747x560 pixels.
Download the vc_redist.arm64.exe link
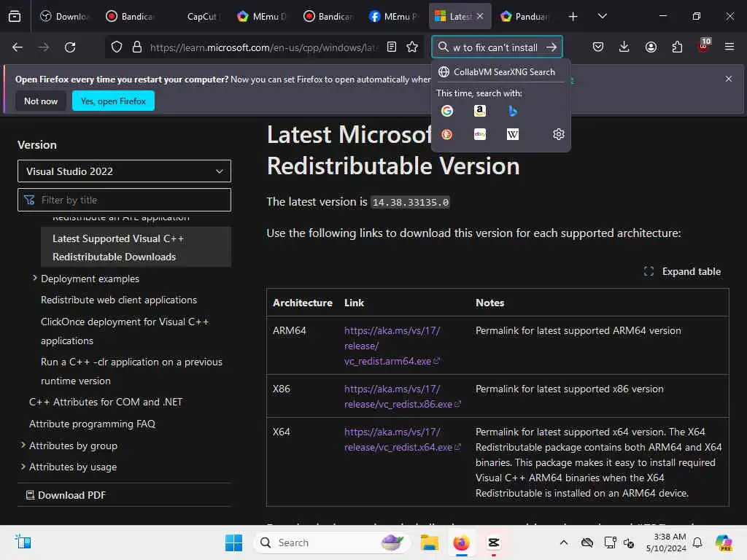(x=392, y=346)
